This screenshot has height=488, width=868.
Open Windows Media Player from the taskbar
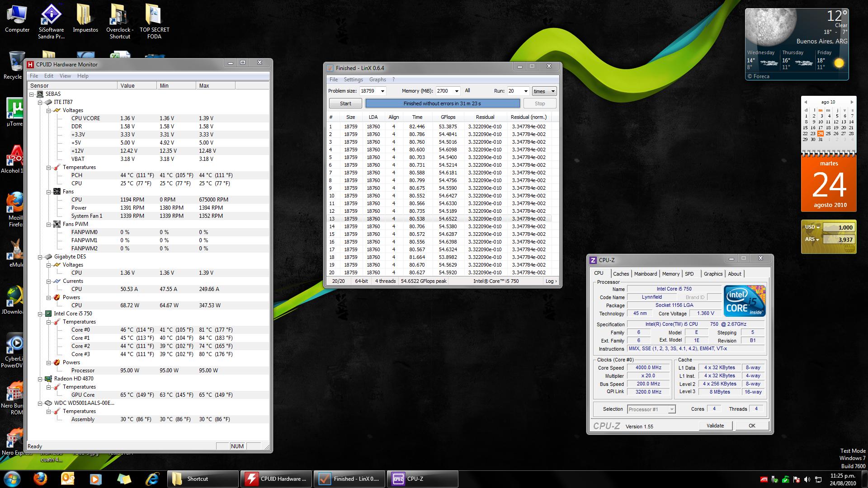[95, 479]
